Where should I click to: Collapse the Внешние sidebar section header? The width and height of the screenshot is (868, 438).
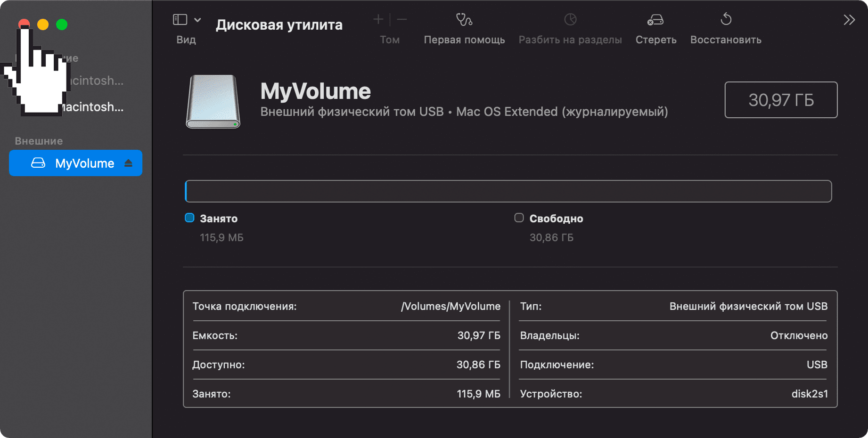(39, 141)
